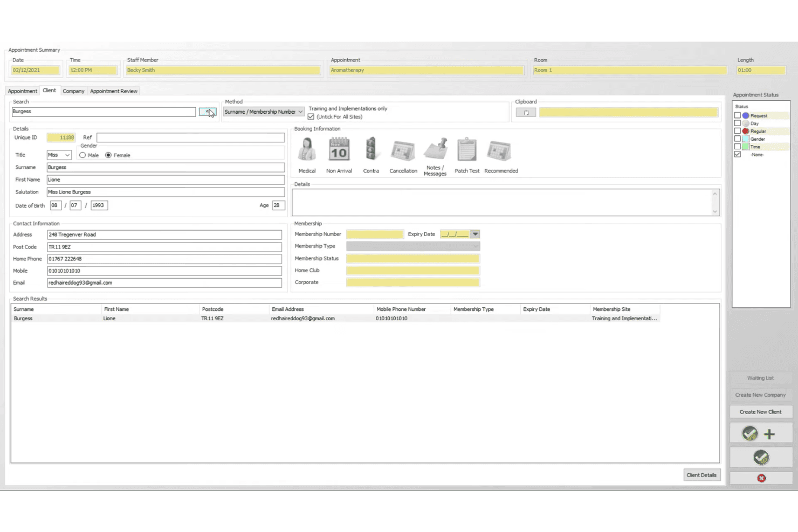The width and height of the screenshot is (798, 532).
Task: Switch to the Appointment Review tab
Action: pyautogui.click(x=114, y=91)
